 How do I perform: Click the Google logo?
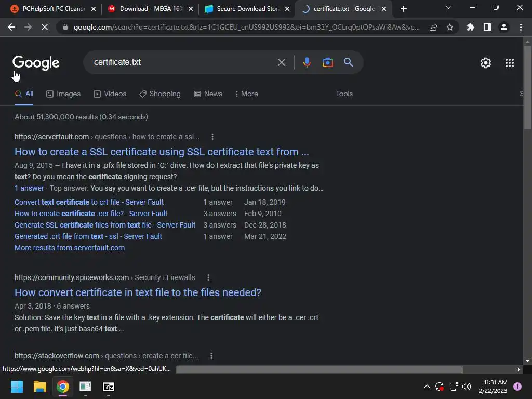36,63
